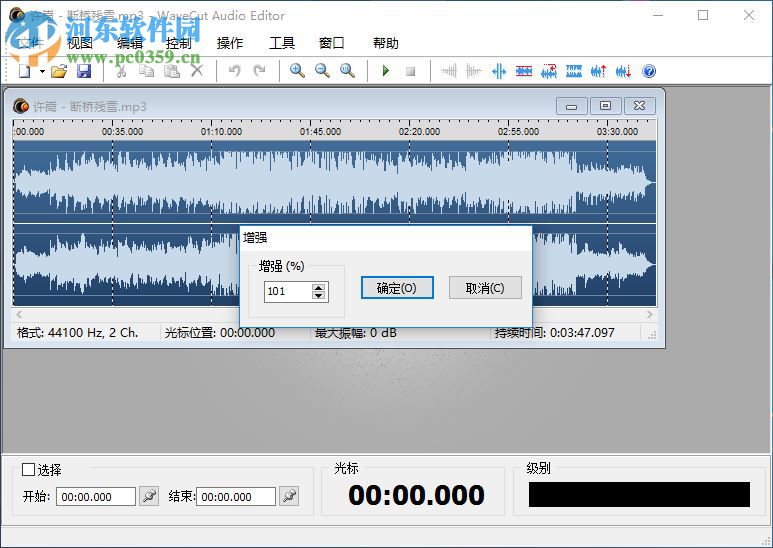
Task: Open help via the blue question mark icon
Action: 649,71
